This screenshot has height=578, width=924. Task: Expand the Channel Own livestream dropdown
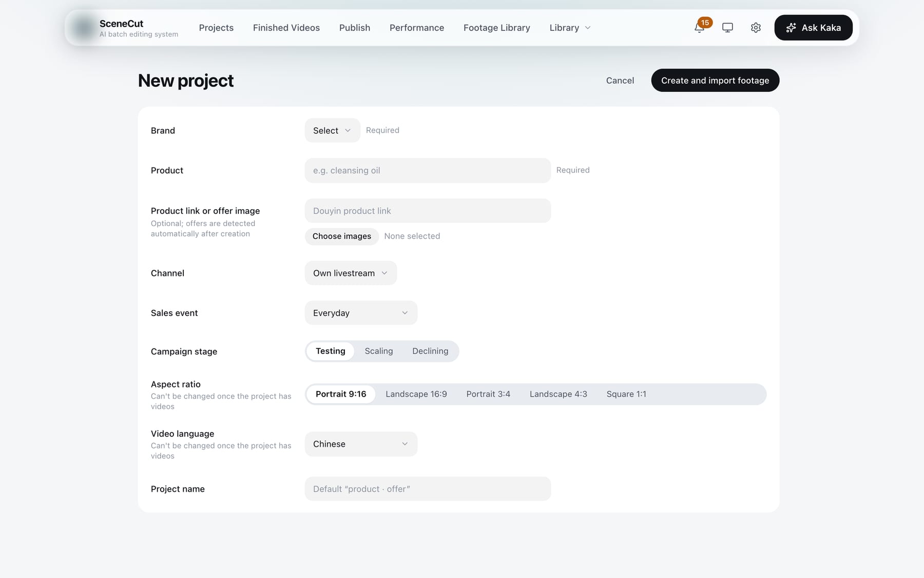[351, 273]
